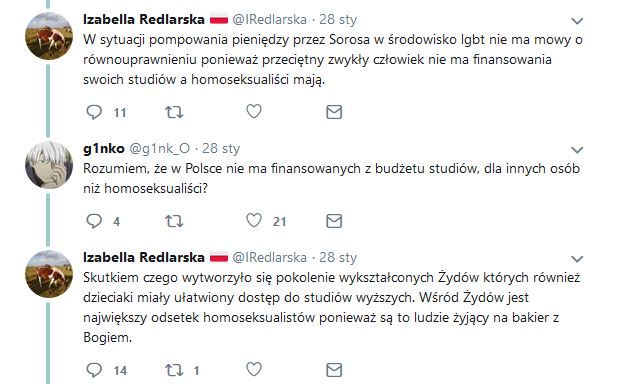Share g1nko's tweet via message icon
The height and width of the screenshot is (384, 617).
pyautogui.click(x=334, y=221)
